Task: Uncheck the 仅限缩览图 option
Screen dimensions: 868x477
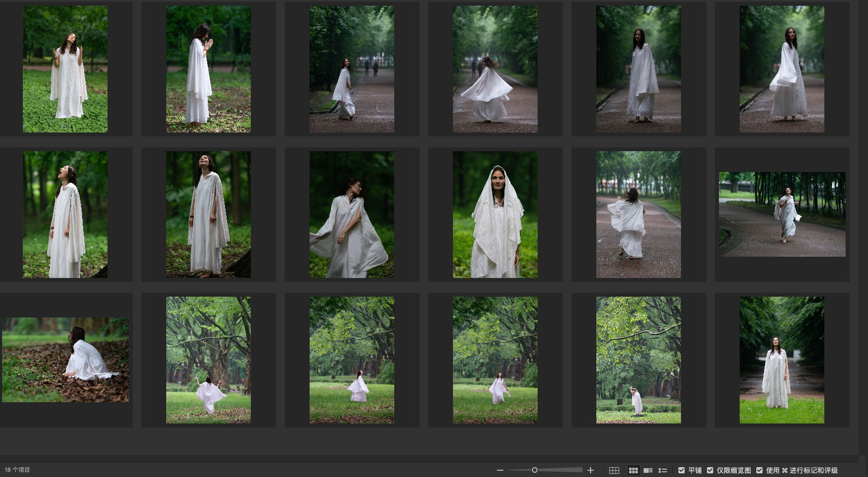Action: click(710, 470)
